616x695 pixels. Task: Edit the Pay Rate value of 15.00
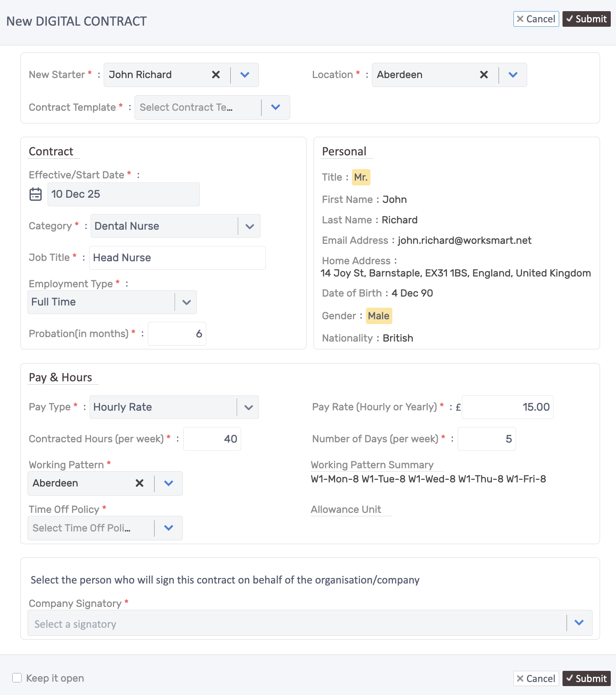point(508,407)
